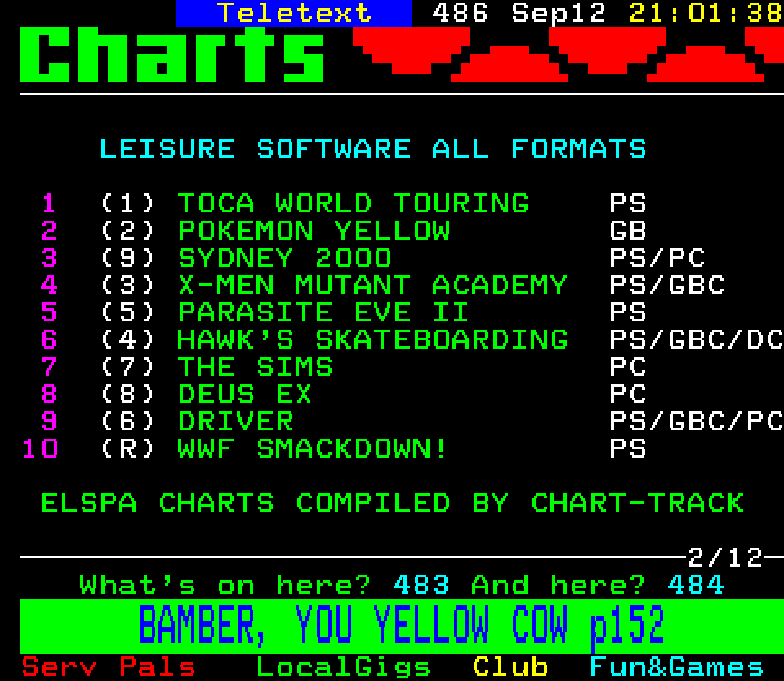Click the Sep12 date in header
784x681 pixels.
[559, 14]
